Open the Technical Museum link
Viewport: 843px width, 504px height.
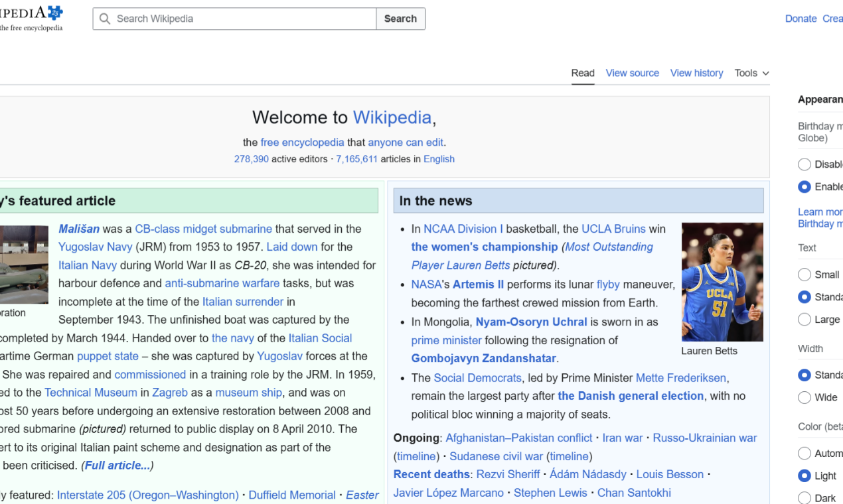[x=91, y=393]
